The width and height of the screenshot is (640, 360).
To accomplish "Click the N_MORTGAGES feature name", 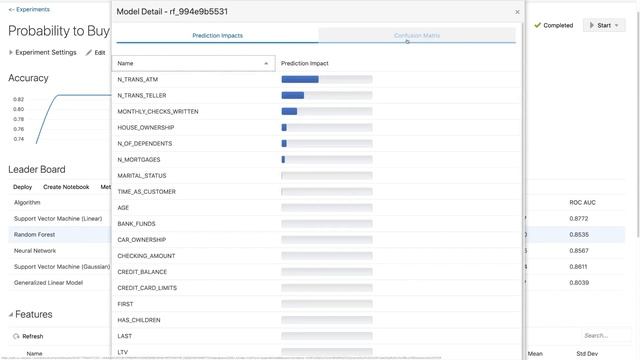I will coord(139,160).
